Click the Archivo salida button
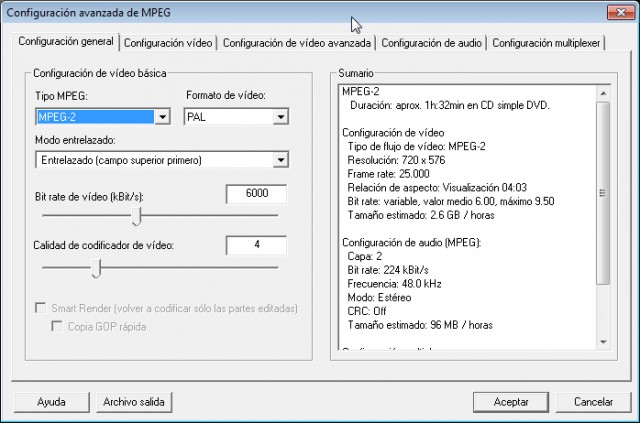640x423 pixels. tap(134, 402)
